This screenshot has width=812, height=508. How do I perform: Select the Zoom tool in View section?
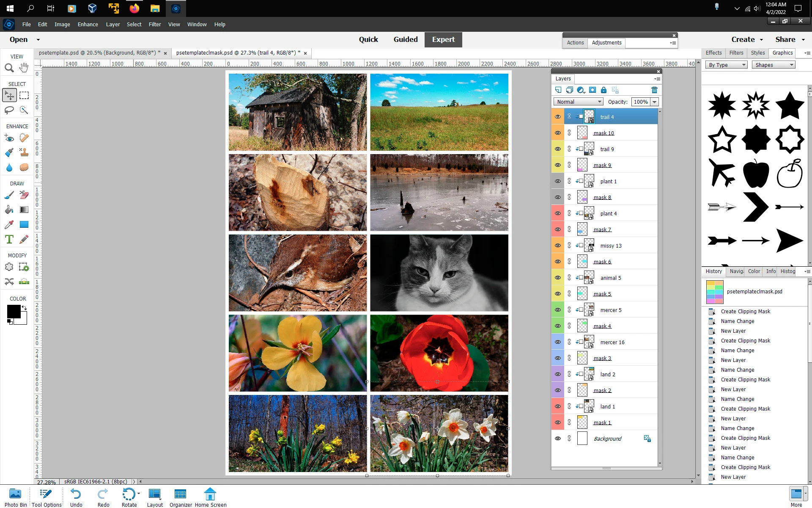pyautogui.click(x=9, y=68)
